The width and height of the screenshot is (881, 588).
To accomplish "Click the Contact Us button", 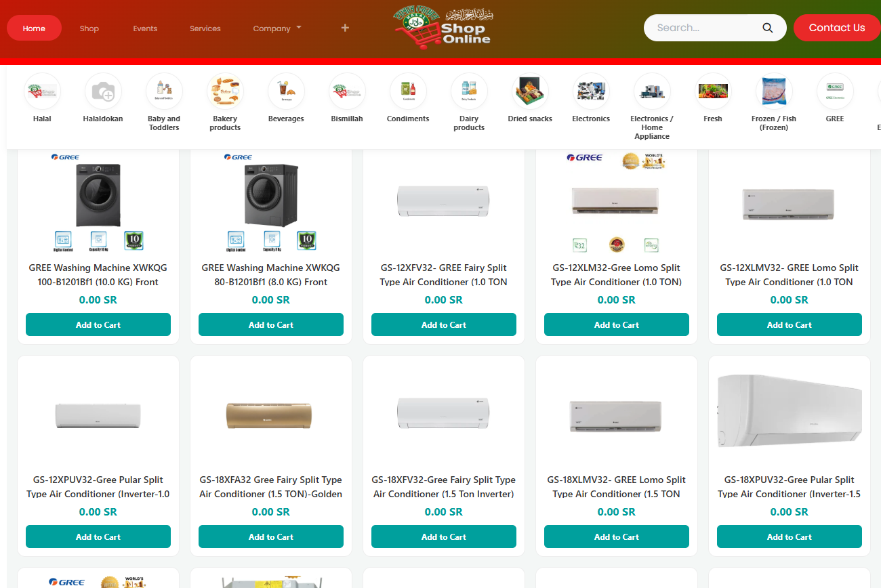I will 837,28.
